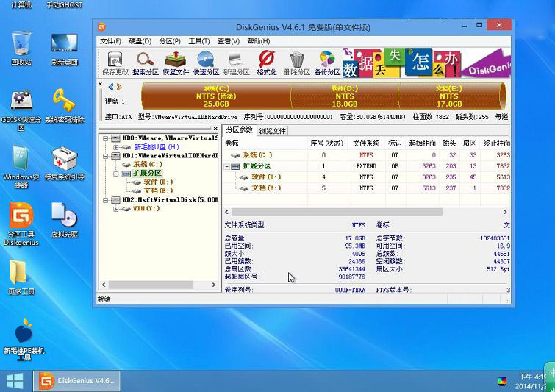This screenshot has width=555, height=392.
Task: Select 系统 (C:) in the left tree
Action: coord(148,164)
